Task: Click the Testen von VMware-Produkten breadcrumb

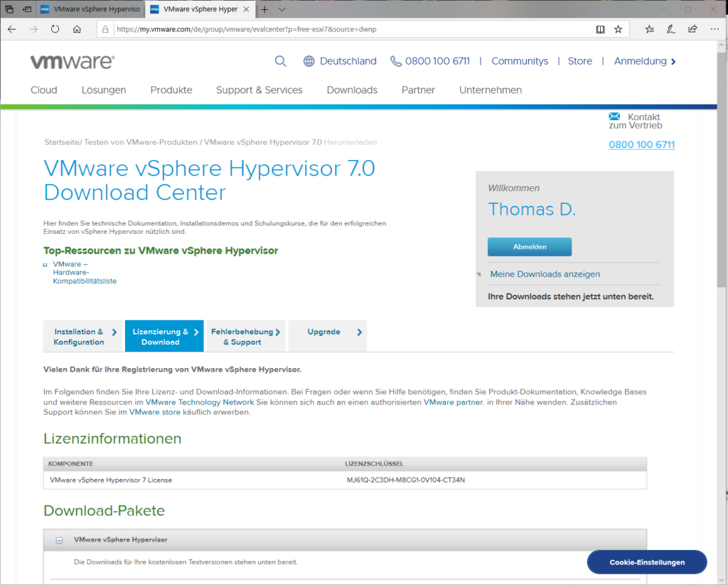Action: coord(141,143)
